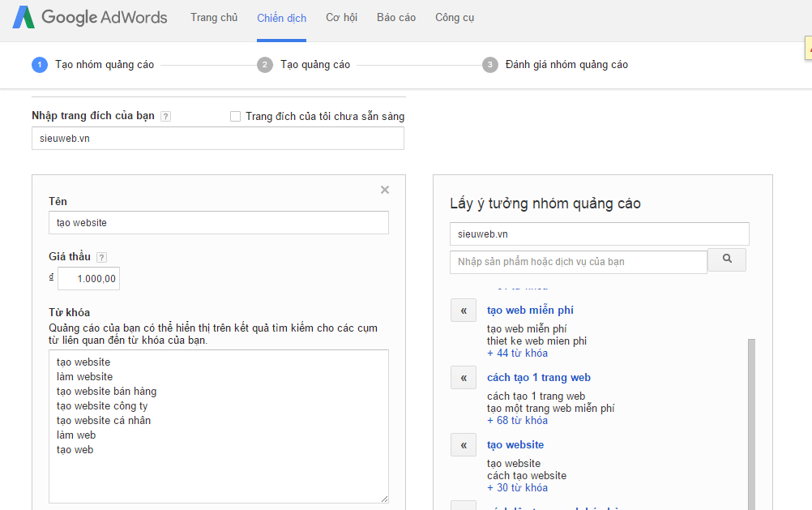Click keyword line 'làm website'

[84, 377]
